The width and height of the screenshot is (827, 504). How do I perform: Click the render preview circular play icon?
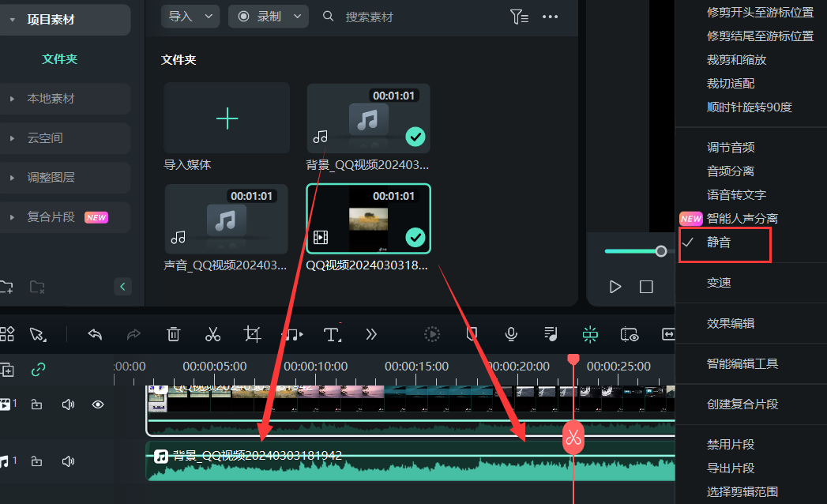432,334
